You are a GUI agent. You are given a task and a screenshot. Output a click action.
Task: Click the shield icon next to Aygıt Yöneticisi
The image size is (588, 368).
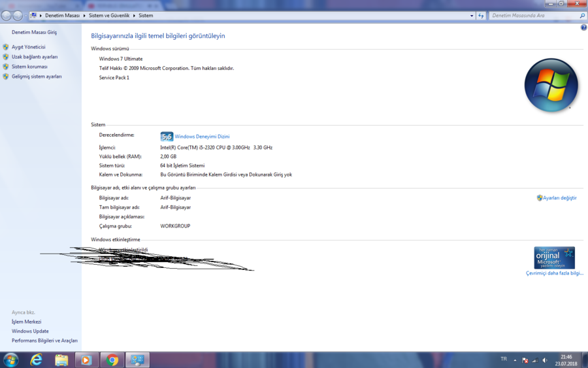click(6, 47)
